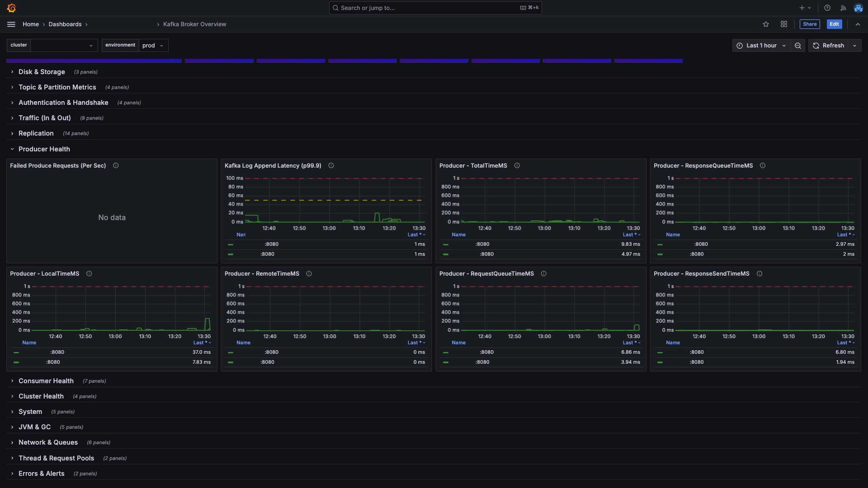Click the Grafana logo icon

[12, 8]
